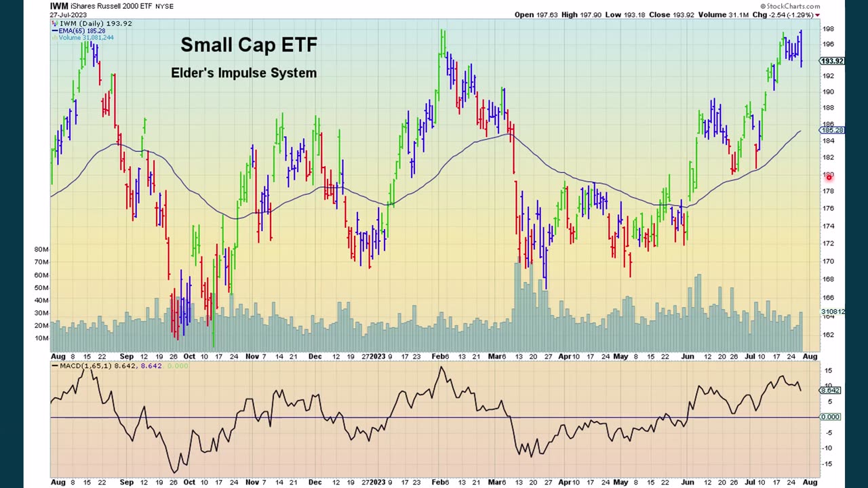868x488 pixels.
Task: Click the 10M volume axis label
Action: coord(41,338)
